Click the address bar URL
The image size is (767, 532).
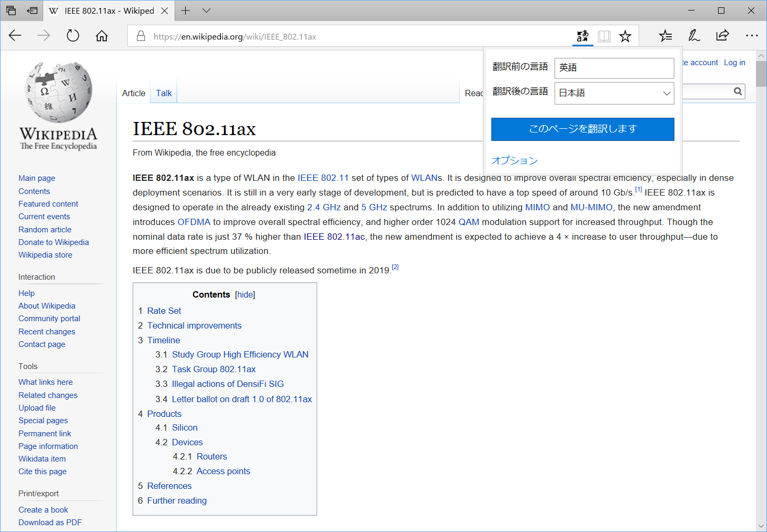coord(235,37)
